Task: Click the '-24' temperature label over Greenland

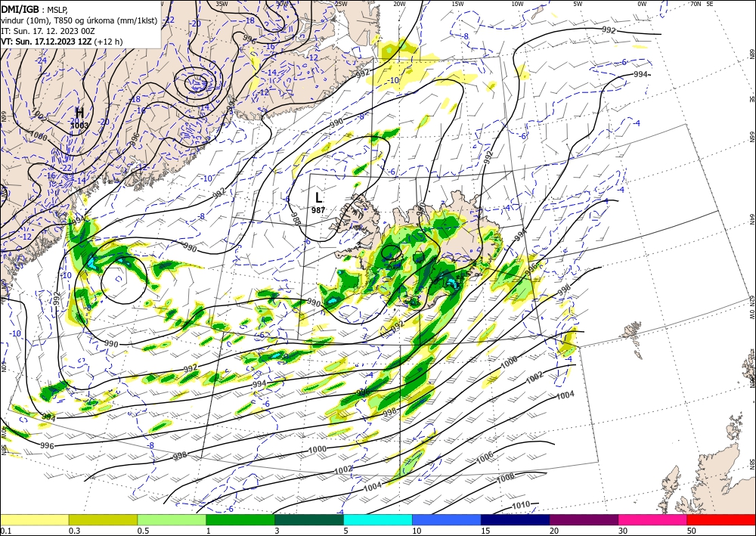Action: [x=42, y=60]
